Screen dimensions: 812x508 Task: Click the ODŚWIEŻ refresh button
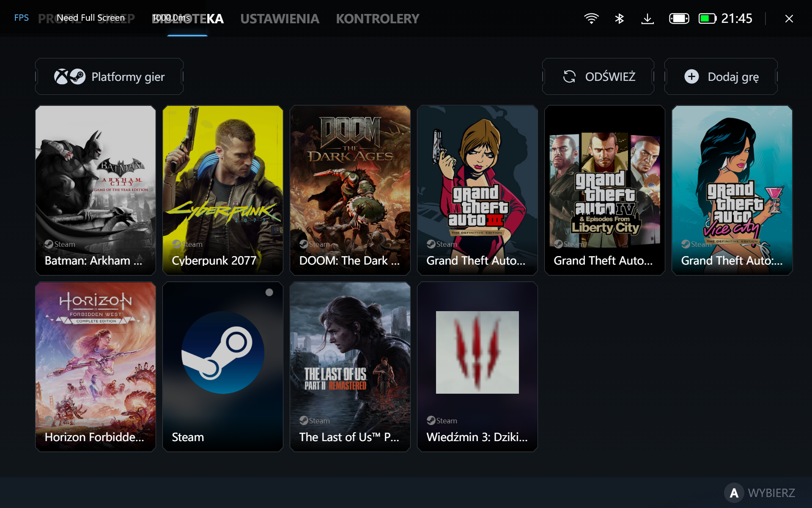click(598, 77)
